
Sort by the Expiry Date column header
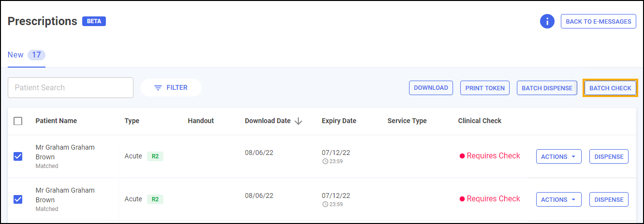(x=339, y=121)
